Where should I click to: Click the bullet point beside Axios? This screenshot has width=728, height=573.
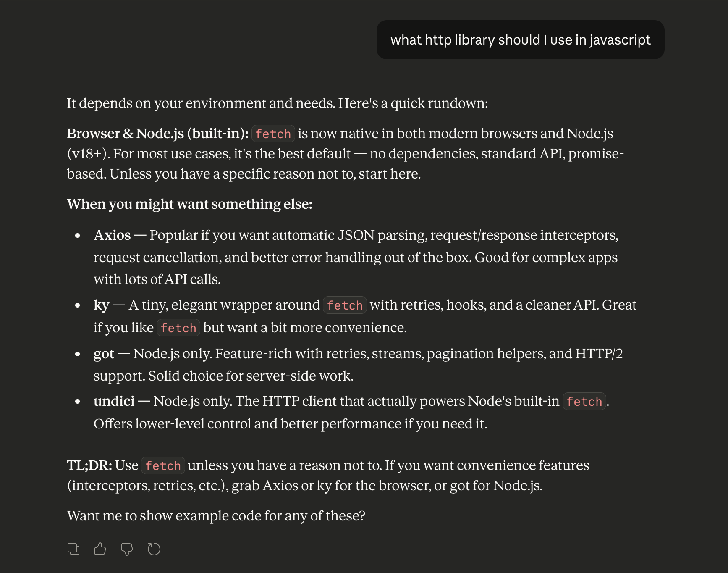(78, 236)
